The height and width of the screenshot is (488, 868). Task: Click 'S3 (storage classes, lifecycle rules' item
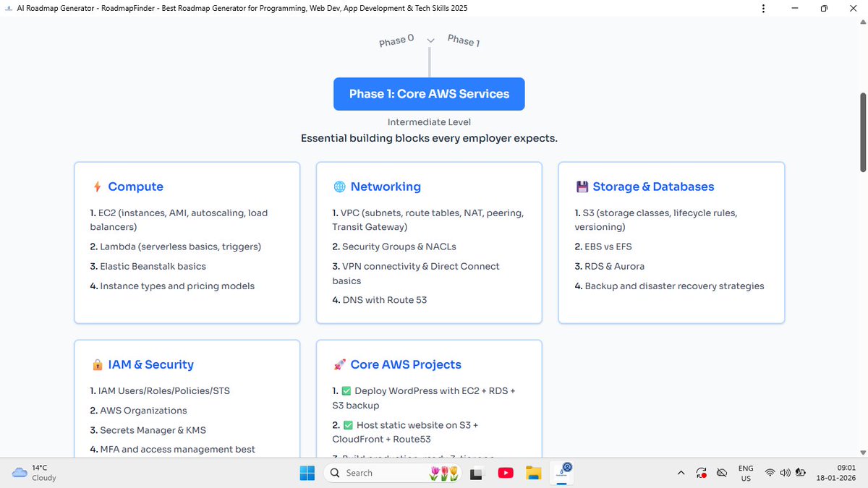tap(656, 220)
